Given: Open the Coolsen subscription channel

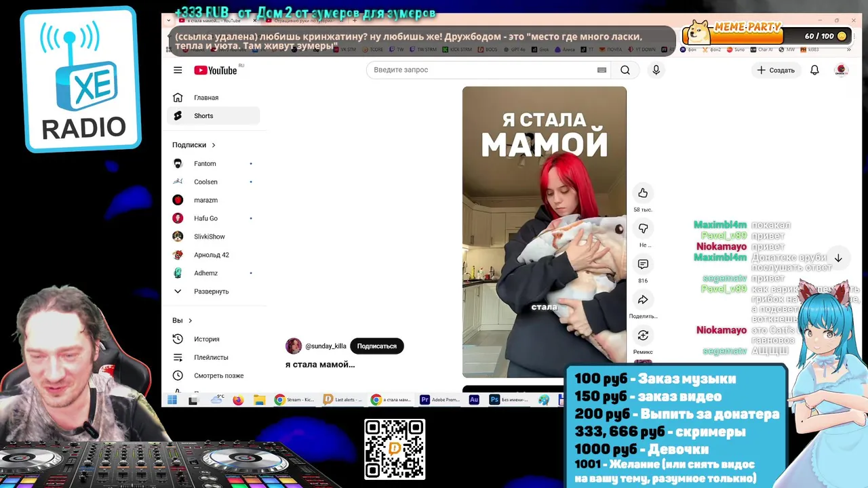Looking at the screenshot, I should [x=213, y=182].
